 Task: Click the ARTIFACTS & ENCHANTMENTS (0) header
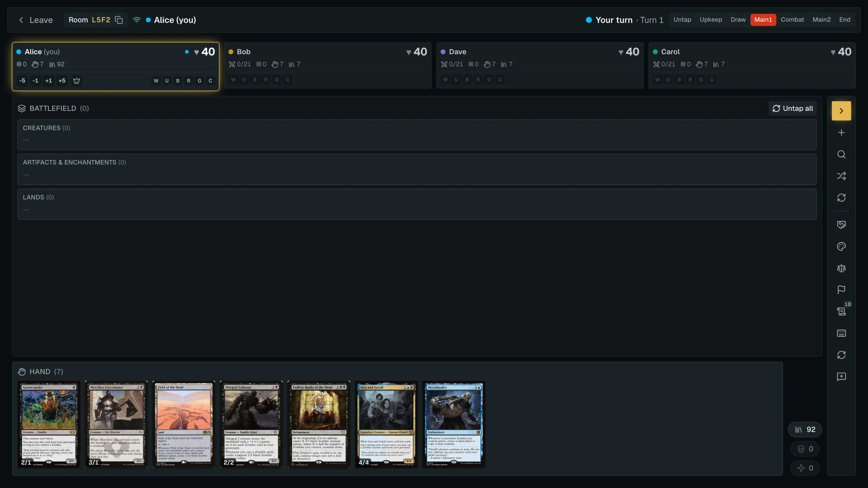click(x=75, y=162)
